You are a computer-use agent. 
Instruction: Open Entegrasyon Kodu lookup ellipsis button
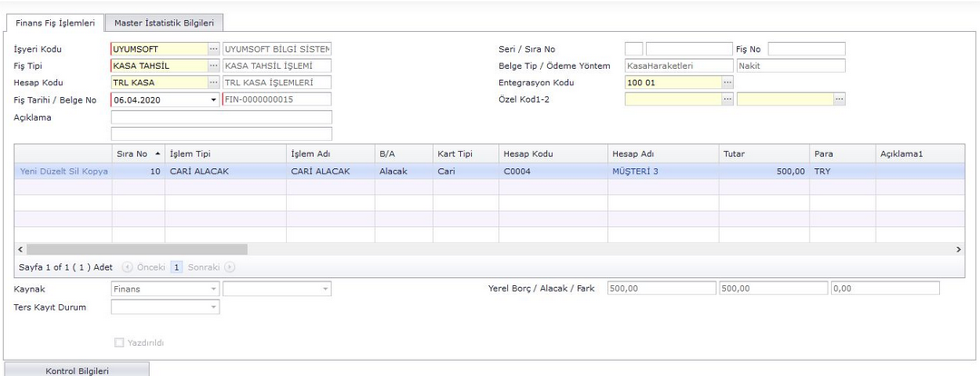(x=727, y=83)
